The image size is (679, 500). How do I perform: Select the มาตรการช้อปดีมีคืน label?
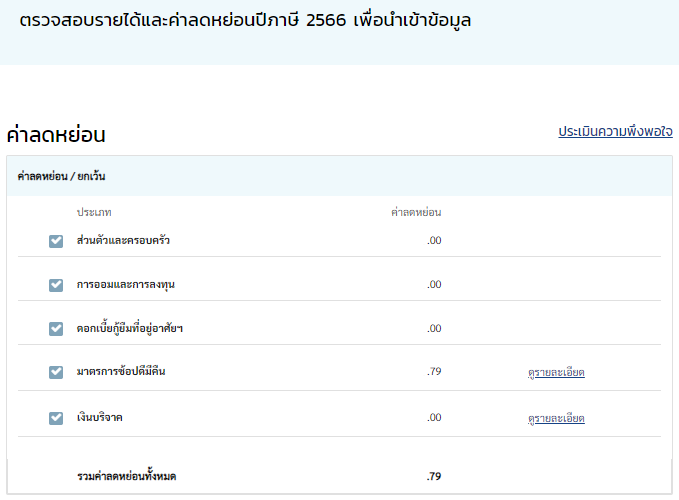pyautogui.click(x=121, y=371)
